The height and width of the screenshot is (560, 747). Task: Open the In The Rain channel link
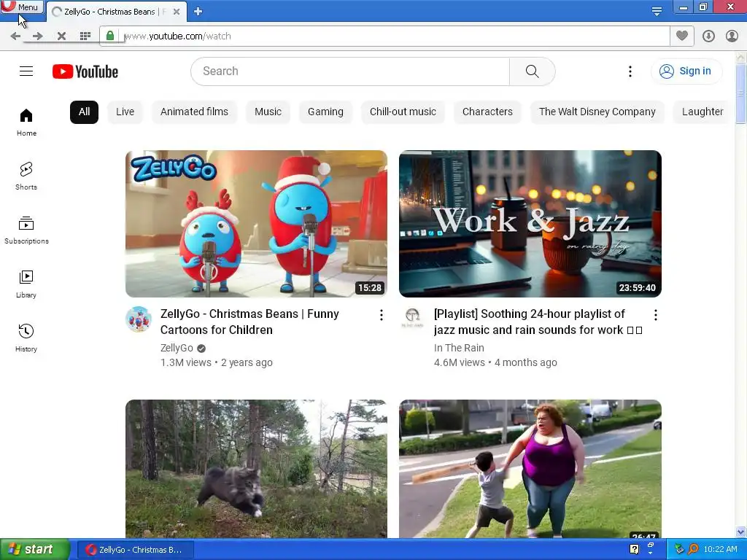(459, 348)
